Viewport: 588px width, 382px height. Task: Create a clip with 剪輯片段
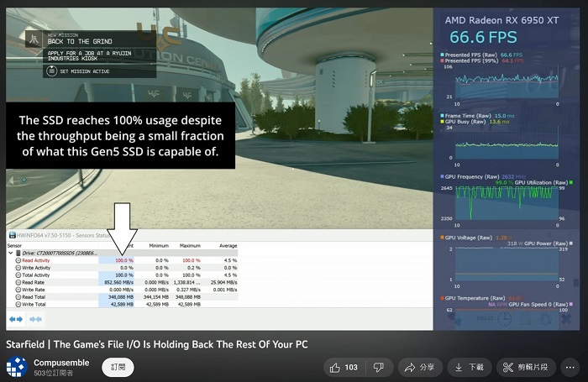coord(526,368)
